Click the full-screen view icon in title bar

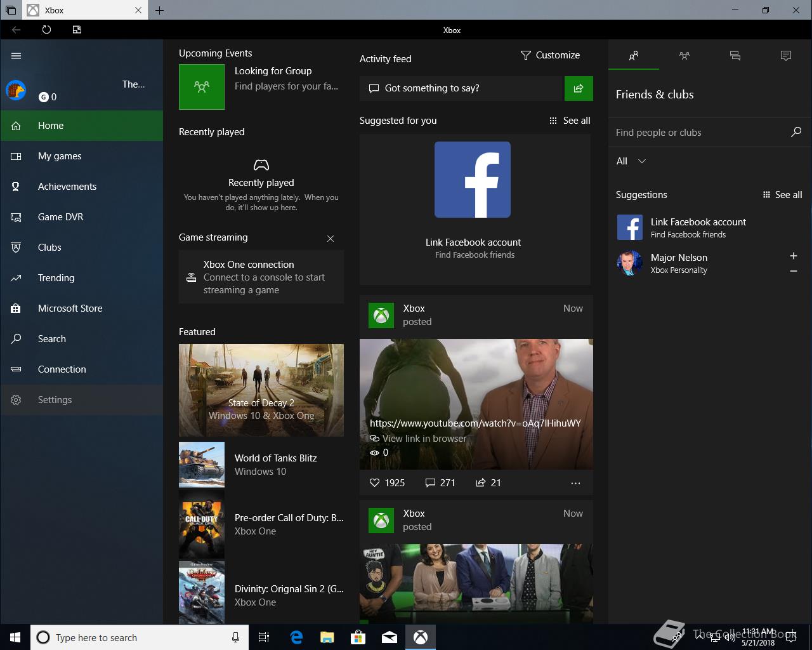coord(77,30)
